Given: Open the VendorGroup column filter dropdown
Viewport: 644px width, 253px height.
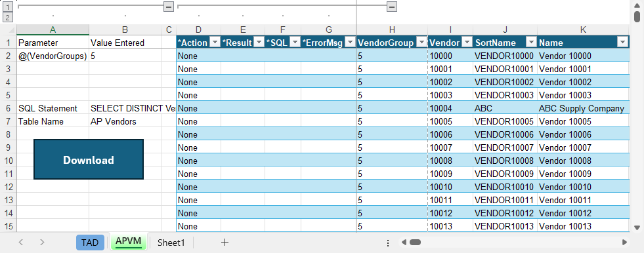Looking at the screenshot, I should tap(421, 42).
